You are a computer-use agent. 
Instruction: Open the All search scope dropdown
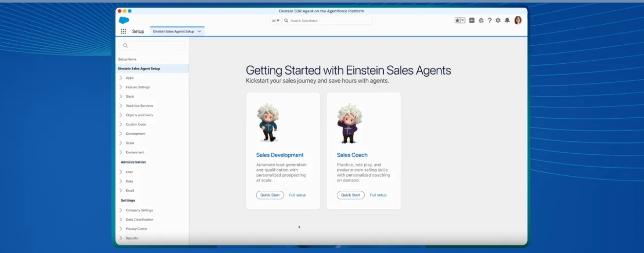276,21
